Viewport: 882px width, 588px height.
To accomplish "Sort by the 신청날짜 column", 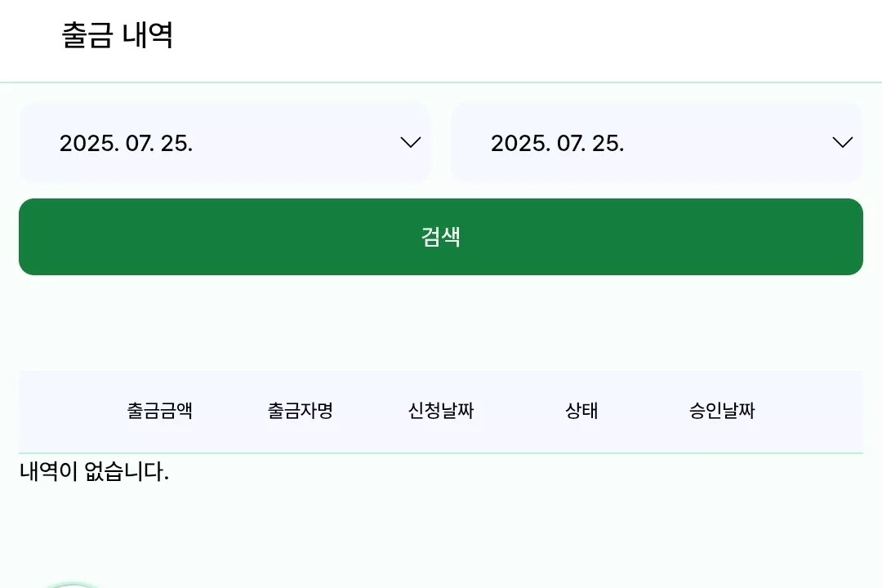I will [441, 410].
